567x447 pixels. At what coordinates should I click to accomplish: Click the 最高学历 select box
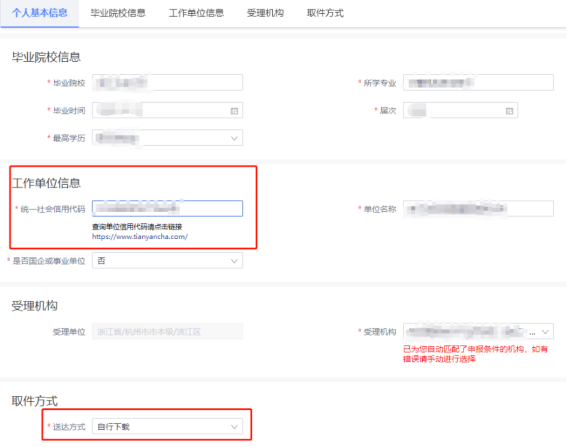pyautogui.click(x=167, y=138)
